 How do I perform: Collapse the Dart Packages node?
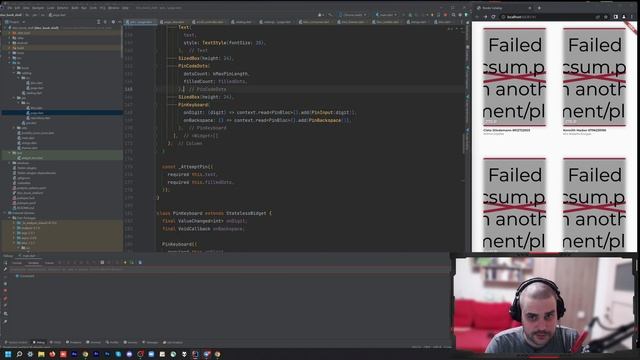click(10, 218)
